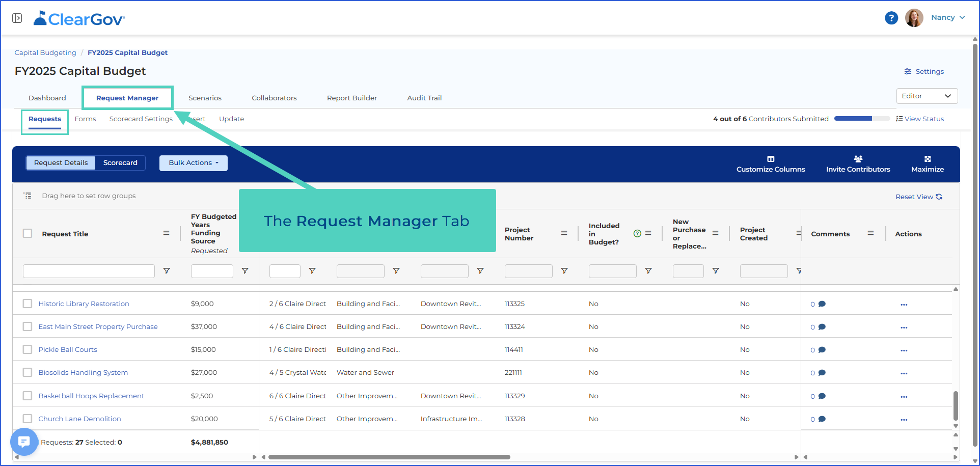Screen dimensions: 980x466
Task: Open actions menu for East Main Street Property Purchase
Action: click(904, 327)
